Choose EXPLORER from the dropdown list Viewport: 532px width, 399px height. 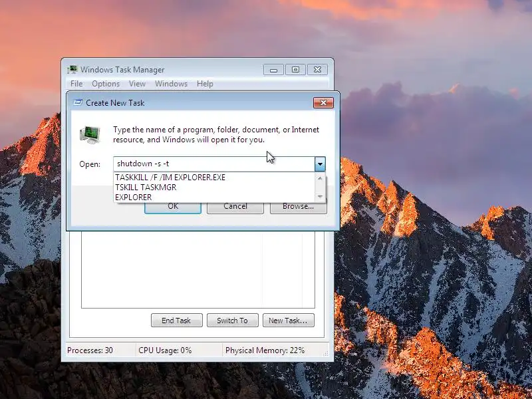pos(214,197)
